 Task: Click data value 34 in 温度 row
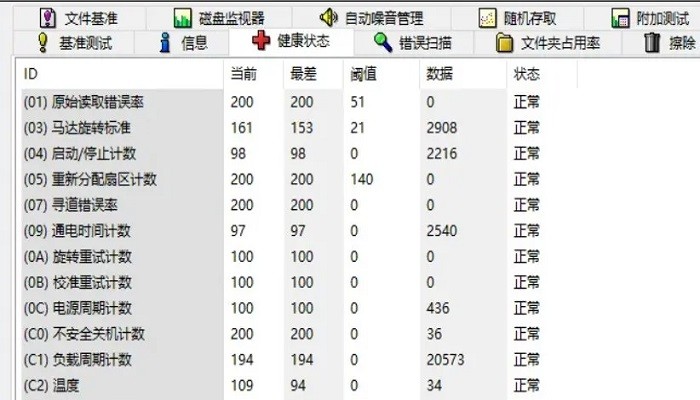(434, 386)
